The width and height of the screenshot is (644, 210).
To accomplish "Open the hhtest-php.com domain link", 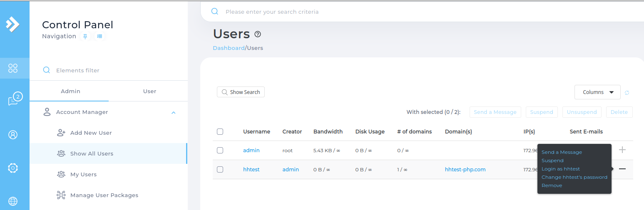I will pos(465,169).
